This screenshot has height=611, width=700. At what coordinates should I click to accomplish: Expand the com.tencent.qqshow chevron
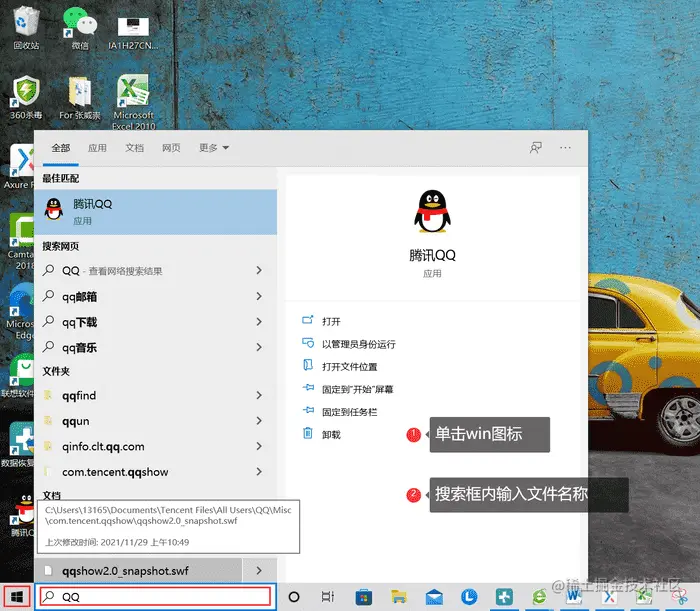pos(259,471)
